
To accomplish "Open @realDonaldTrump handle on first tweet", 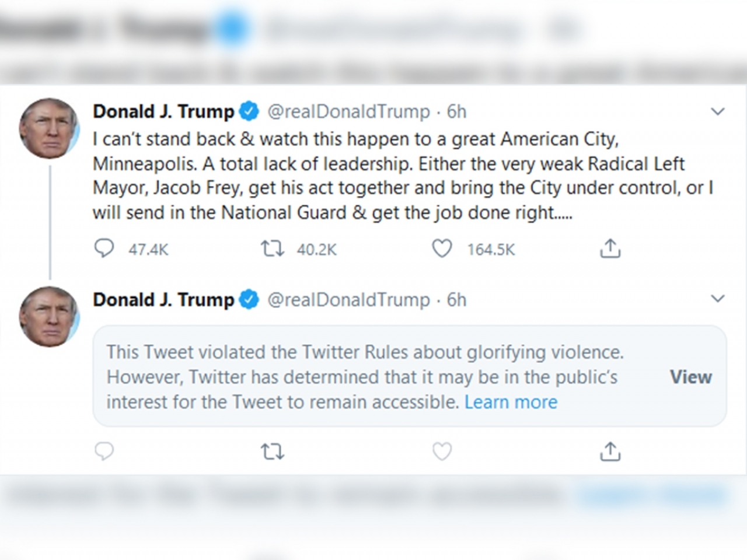I will tap(348, 111).
